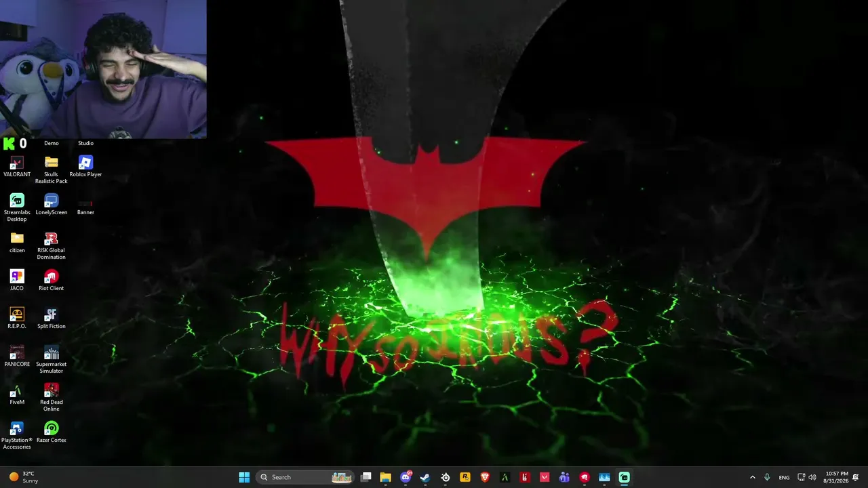Image resolution: width=868 pixels, height=488 pixels.
Task: Show hidden system tray icons
Action: [x=752, y=477]
